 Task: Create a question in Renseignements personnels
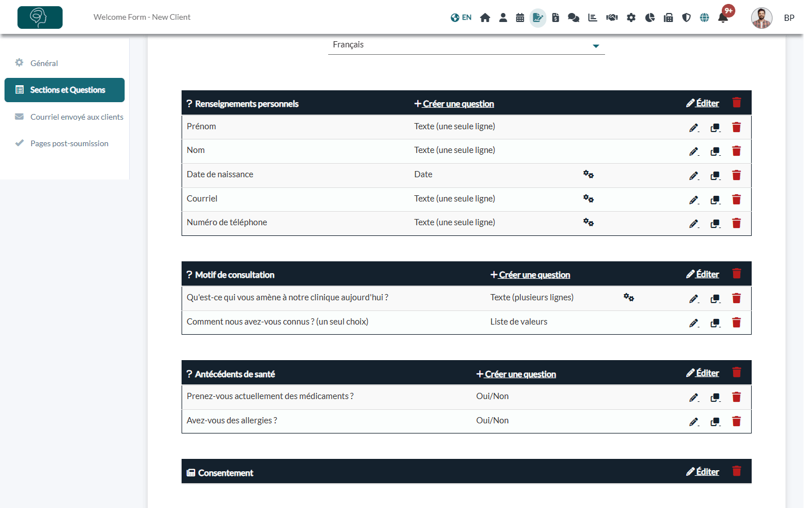454,104
